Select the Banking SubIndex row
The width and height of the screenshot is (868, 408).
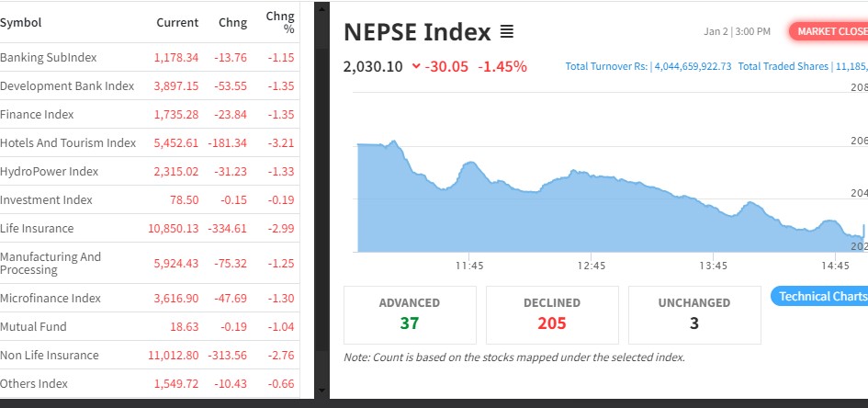pos(49,57)
